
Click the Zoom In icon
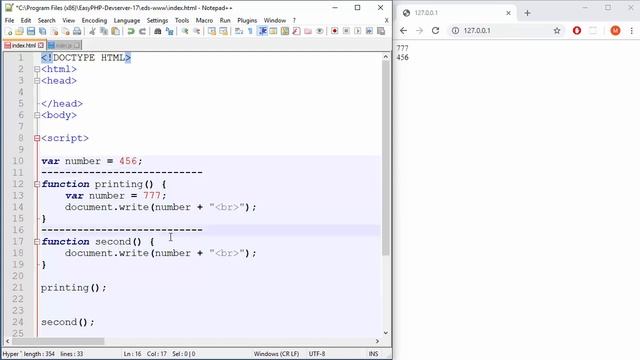pos(184,31)
